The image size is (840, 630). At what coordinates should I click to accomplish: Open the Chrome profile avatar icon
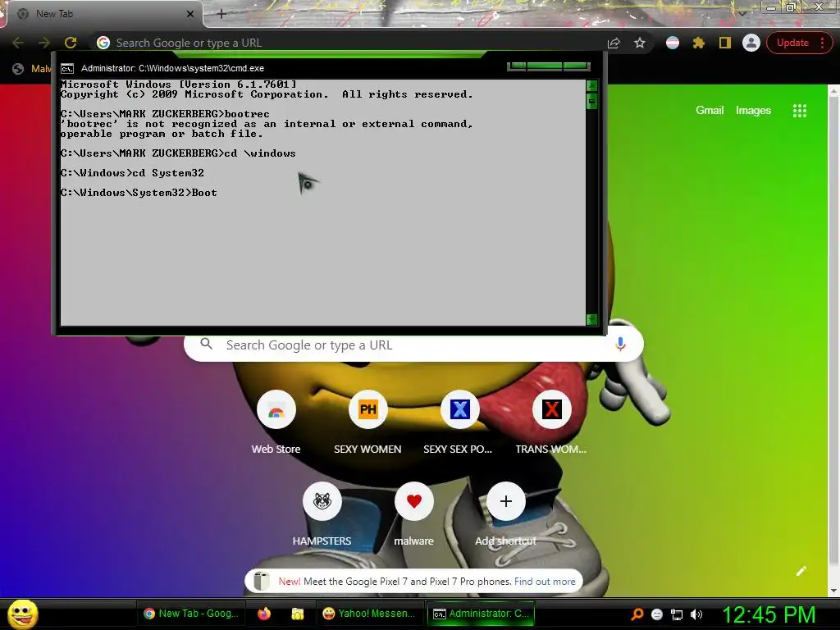[751, 43]
